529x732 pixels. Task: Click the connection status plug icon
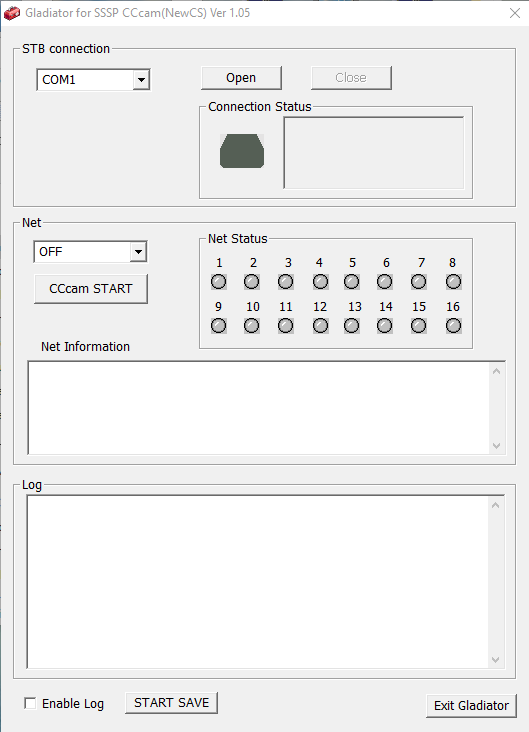click(x=242, y=151)
